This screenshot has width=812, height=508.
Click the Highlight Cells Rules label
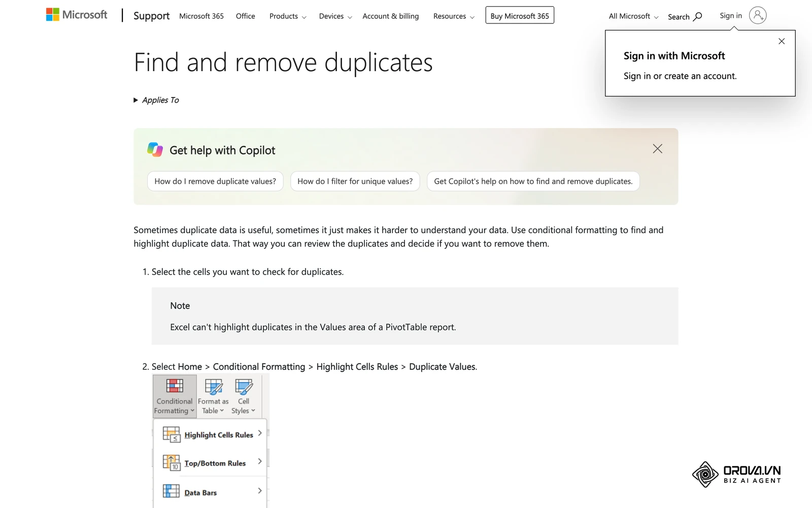[219, 435]
